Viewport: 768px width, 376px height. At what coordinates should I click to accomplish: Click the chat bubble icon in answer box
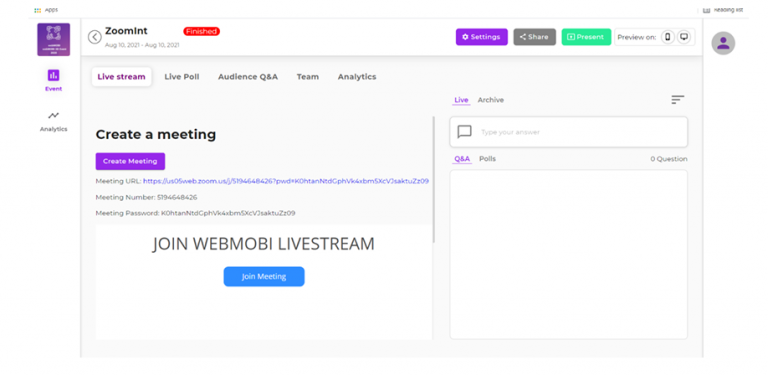pyautogui.click(x=464, y=132)
